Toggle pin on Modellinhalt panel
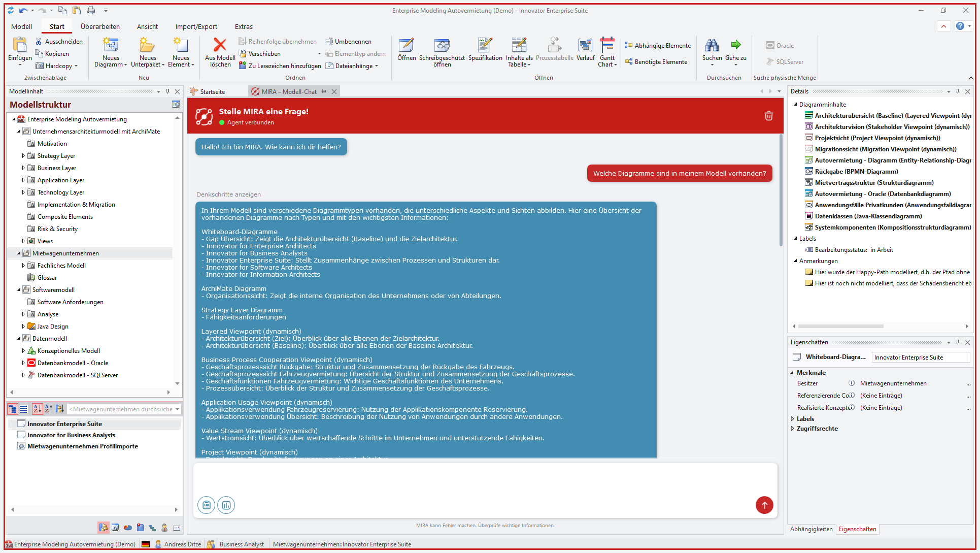 click(x=167, y=91)
